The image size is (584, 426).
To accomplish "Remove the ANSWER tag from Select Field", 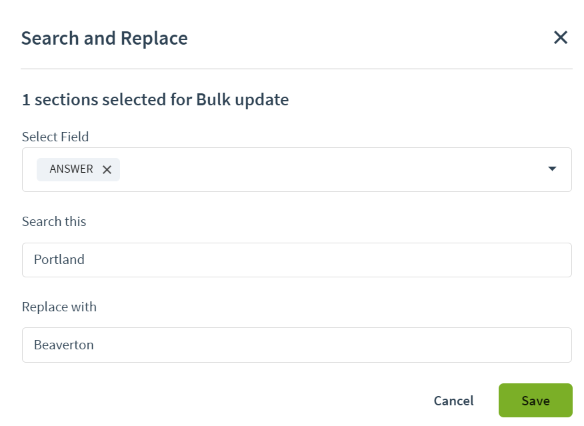I will tap(107, 169).
